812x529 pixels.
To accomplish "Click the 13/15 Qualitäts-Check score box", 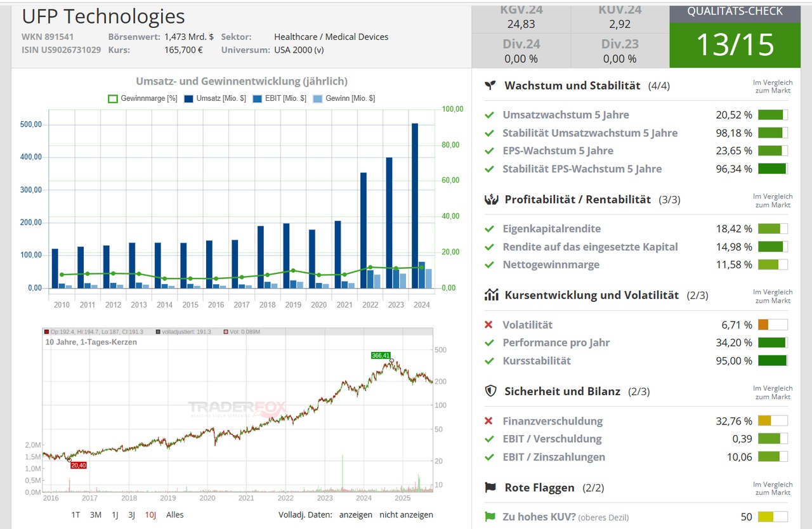I will [x=735, y=45].
